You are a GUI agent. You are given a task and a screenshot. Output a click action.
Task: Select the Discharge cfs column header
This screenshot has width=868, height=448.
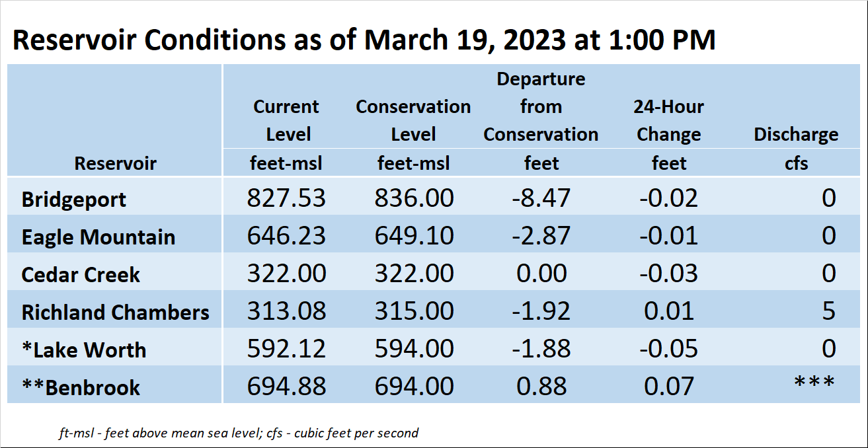796,149
